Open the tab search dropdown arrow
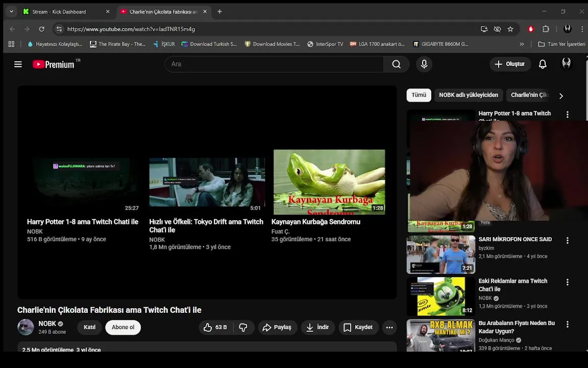Viewport: 588px width, 368px height. click(11, 12)
